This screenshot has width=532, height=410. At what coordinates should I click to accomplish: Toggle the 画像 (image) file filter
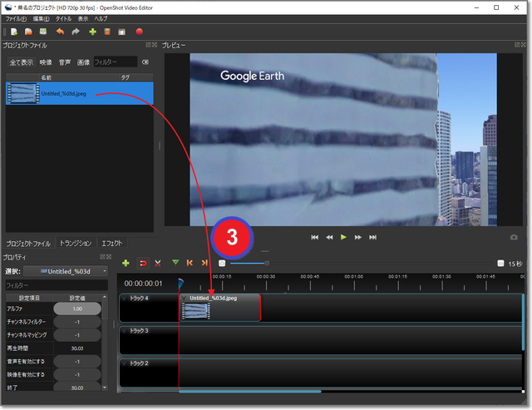83,62
